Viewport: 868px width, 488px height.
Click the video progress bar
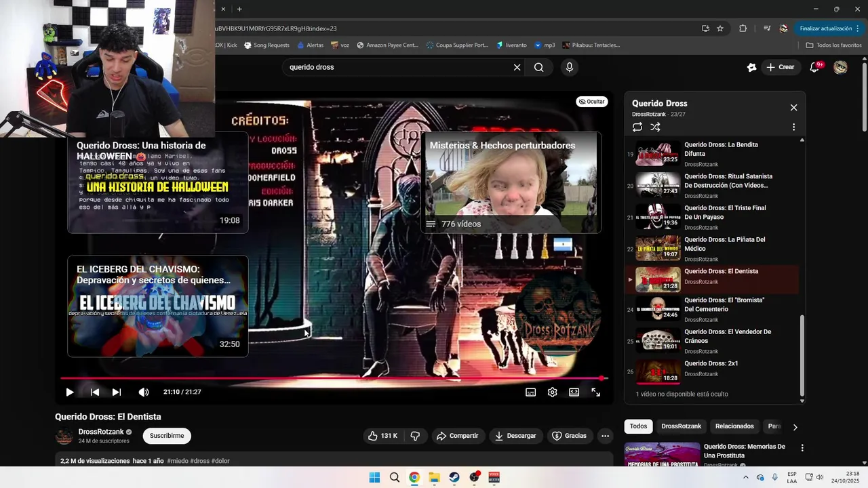tap(334, 378)
